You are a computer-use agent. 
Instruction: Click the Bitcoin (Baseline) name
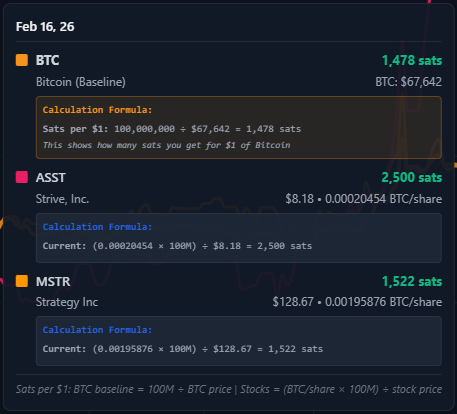[x=81, y=82]
